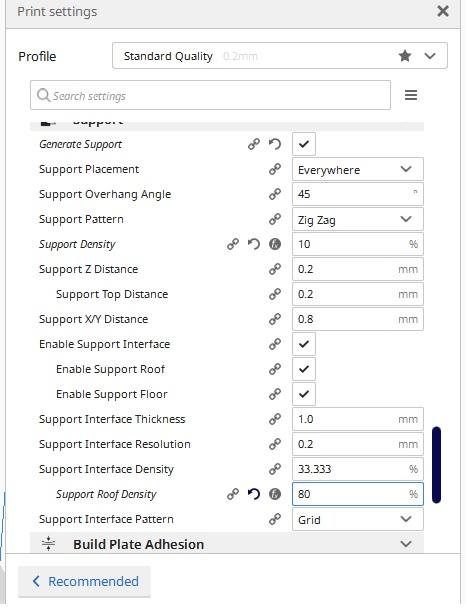Click the link icon beside Support Placement
Viewport: 466px width, 609px height.
275,169
